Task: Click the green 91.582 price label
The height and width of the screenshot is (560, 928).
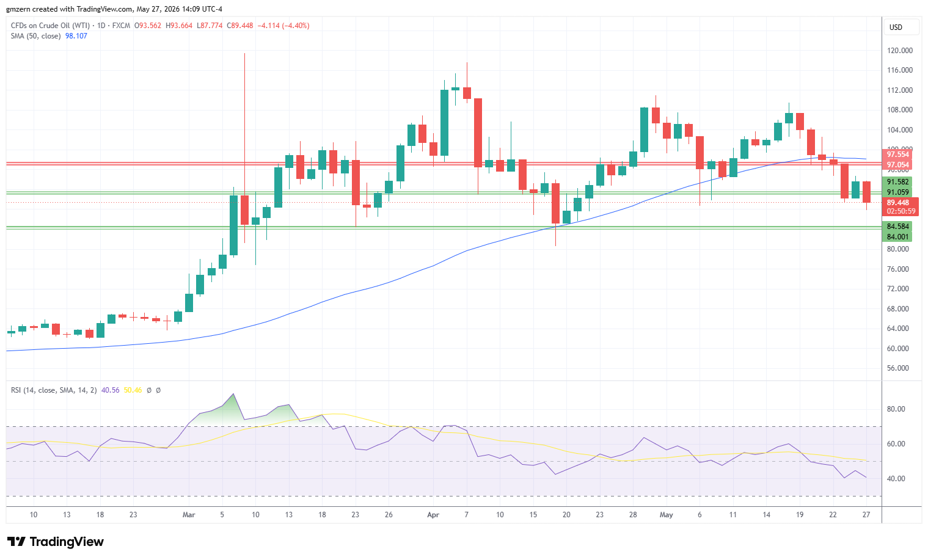Action: (898, 182)
